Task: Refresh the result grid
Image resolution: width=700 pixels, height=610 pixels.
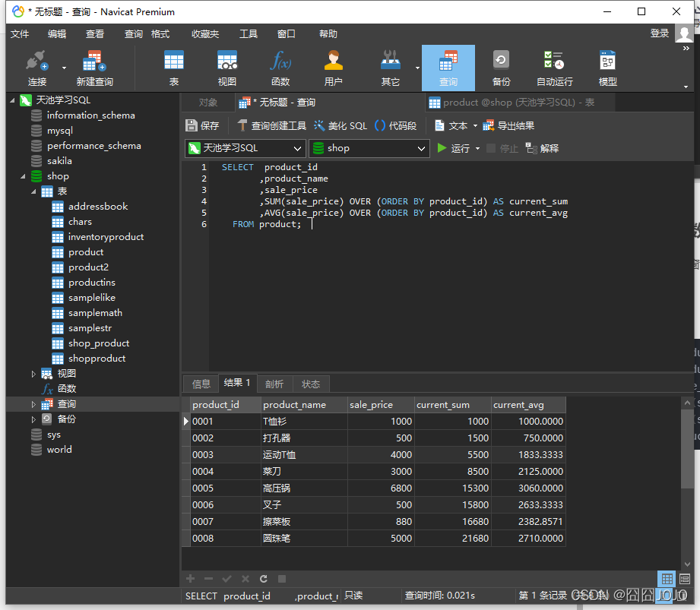Action: pos(264,579)
